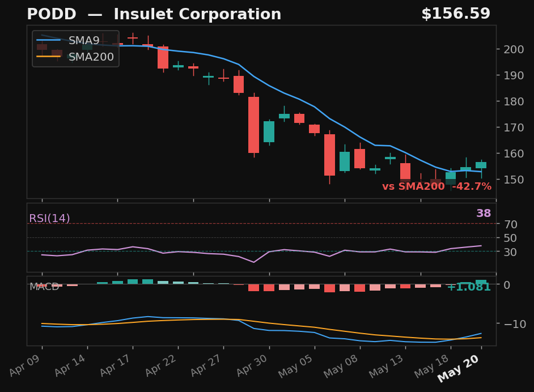Click the last green candle on May 20
This screenshot has height=392, width=534.
pos(481,165)
